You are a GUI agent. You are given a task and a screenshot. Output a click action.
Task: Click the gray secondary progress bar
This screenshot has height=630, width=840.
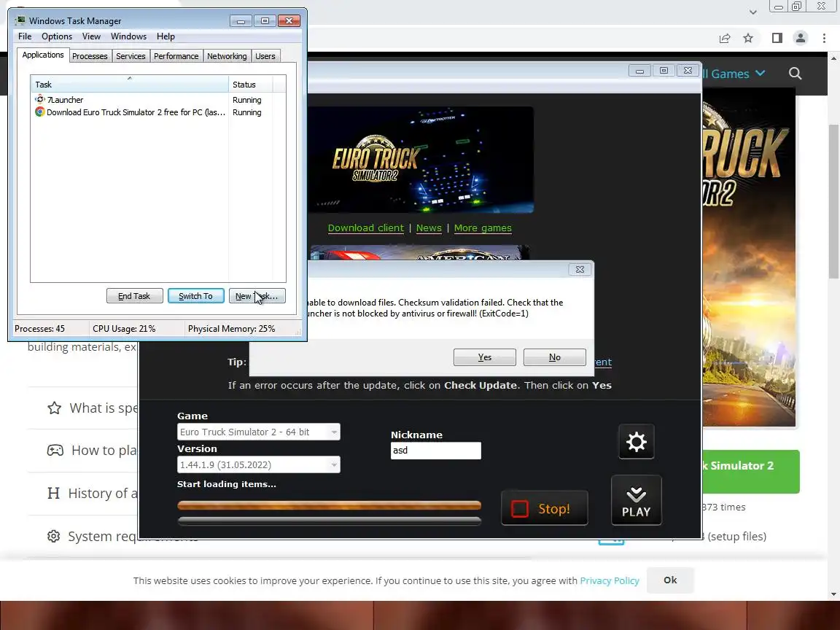pyautogui.click(x=329, y=520)
